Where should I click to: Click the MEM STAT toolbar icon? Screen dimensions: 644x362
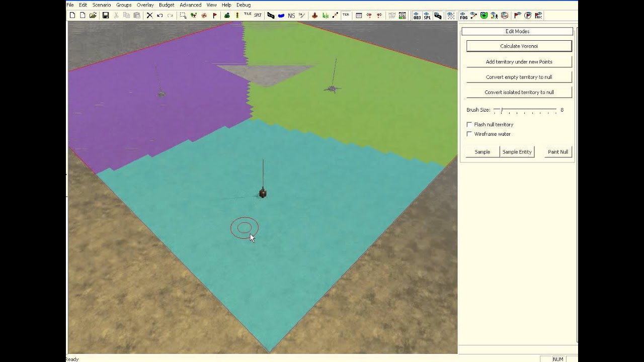(402, 16)
